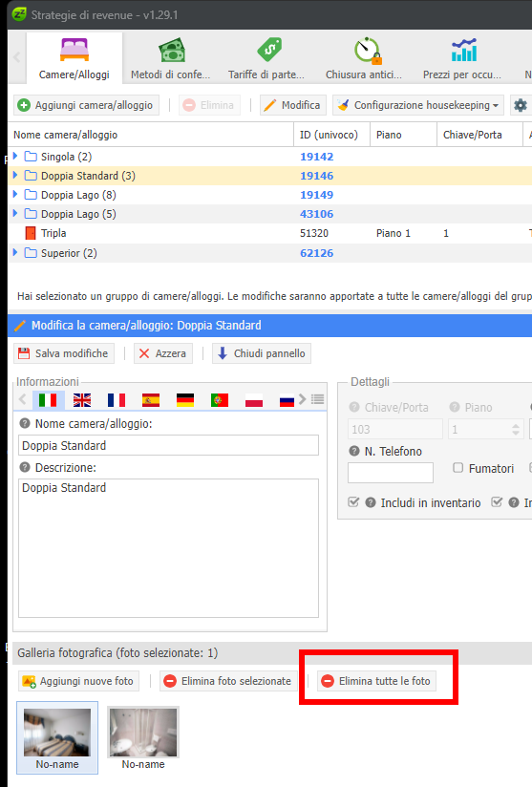Viewport: 532px width, 787px height.
Task: Click the Modifica pencil button
Action: click(x=293, y=105)
